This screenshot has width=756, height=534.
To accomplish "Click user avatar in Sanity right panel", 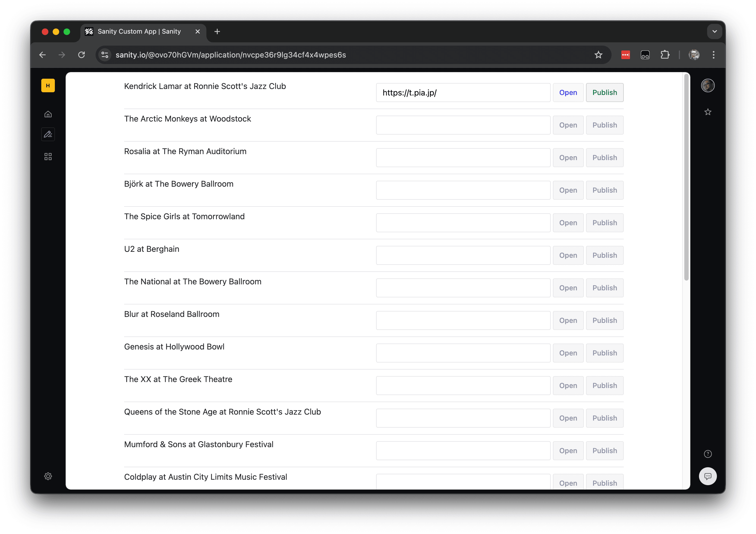I will pyautogui.click(x=708, y=85).
